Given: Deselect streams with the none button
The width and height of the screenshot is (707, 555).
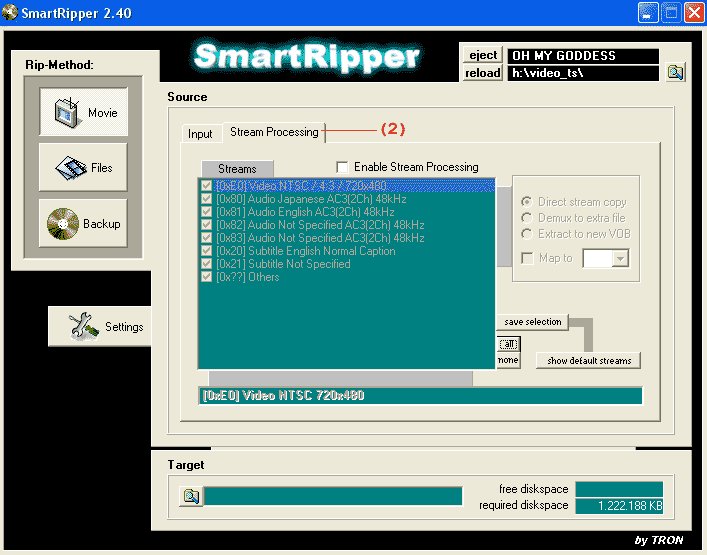Looking at the screenshot, I should click(508, 360).
